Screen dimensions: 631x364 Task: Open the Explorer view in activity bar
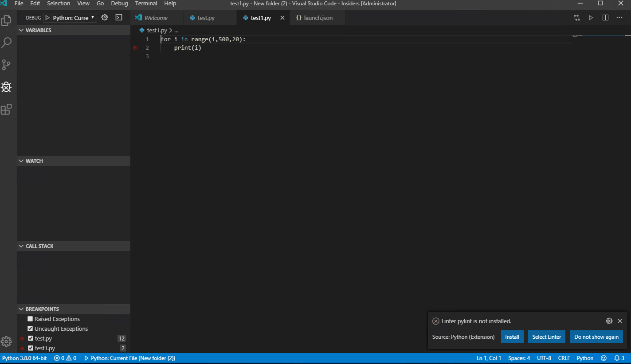tap(6, 20)
